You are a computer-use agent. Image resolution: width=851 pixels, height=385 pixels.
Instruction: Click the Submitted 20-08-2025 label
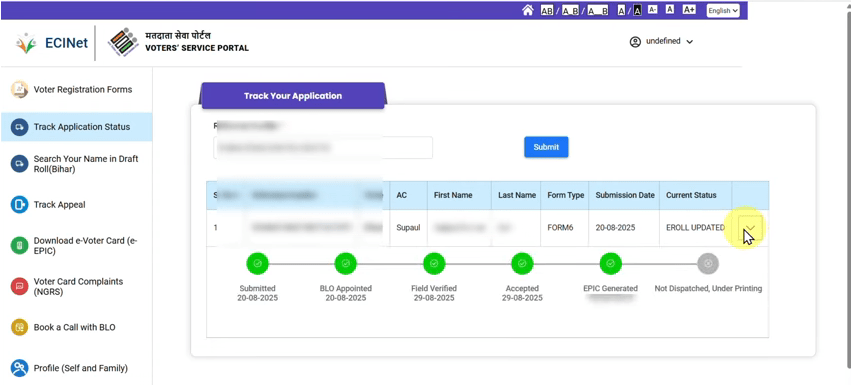point(257,293)
